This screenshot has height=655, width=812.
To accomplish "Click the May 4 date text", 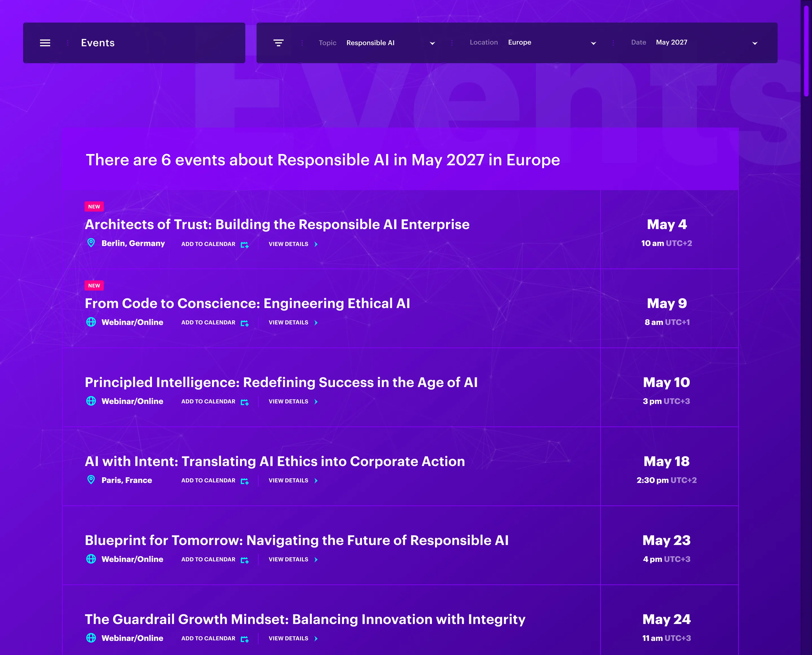I will [667, 225].
